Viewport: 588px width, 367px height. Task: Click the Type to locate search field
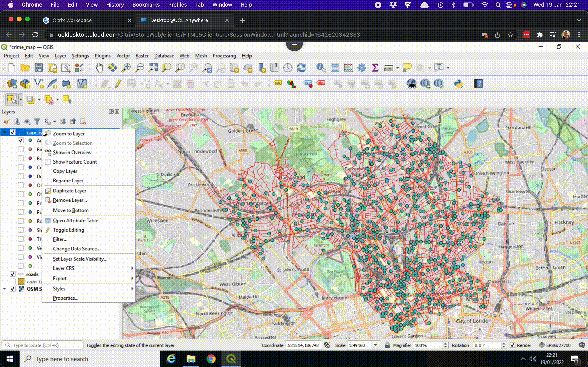point(42,345)
